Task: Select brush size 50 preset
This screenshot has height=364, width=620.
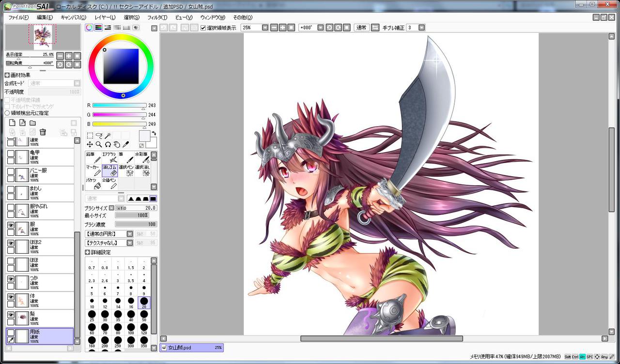Action: (144, 316)
